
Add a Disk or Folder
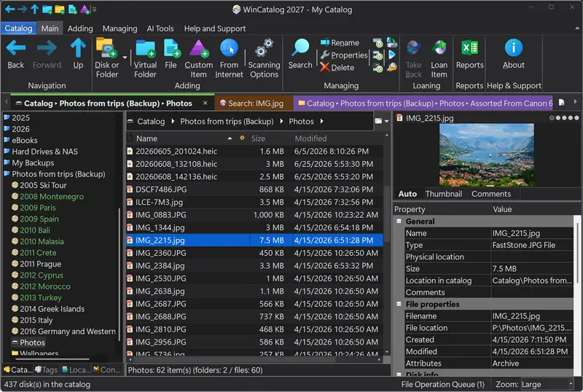pos(106,58)
